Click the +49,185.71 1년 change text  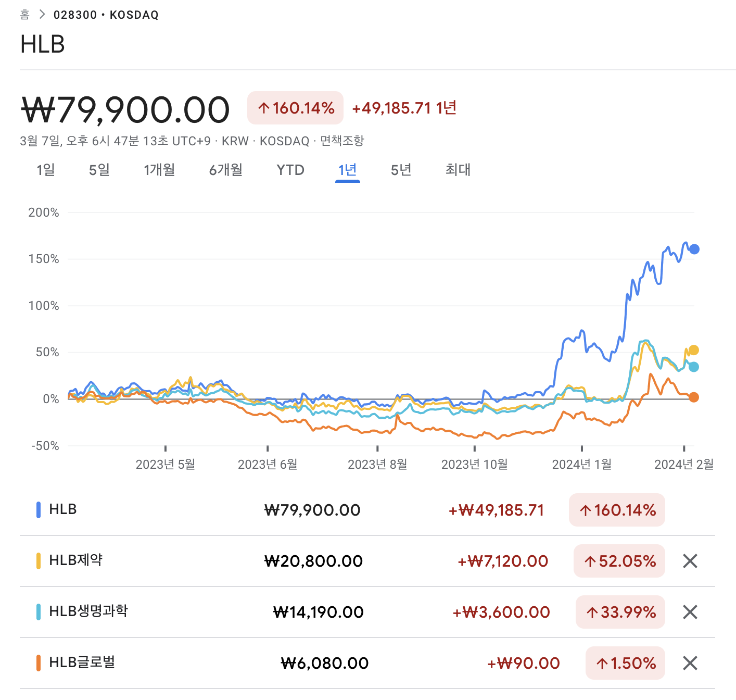pyautogui.click(x=404, y=108)
